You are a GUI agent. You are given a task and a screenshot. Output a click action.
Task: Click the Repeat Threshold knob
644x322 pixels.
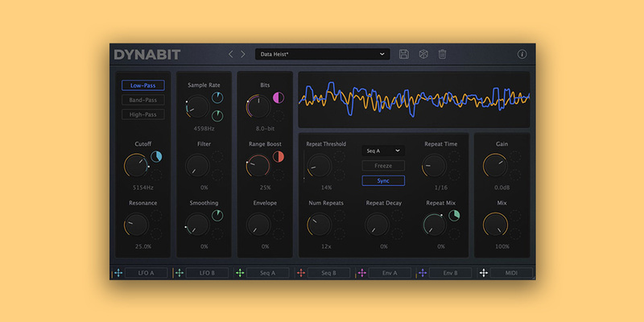pyautogui.click(x=319, y=166)
